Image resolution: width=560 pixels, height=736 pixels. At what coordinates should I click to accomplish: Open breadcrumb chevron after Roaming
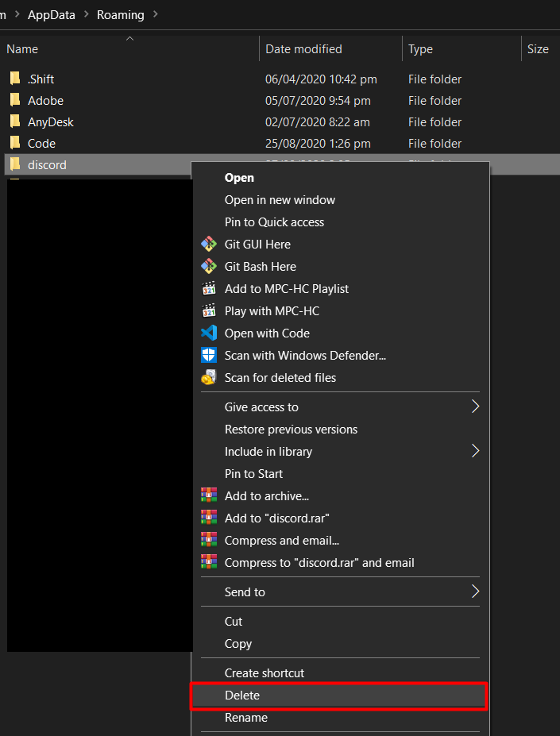[x=156, y=14]
